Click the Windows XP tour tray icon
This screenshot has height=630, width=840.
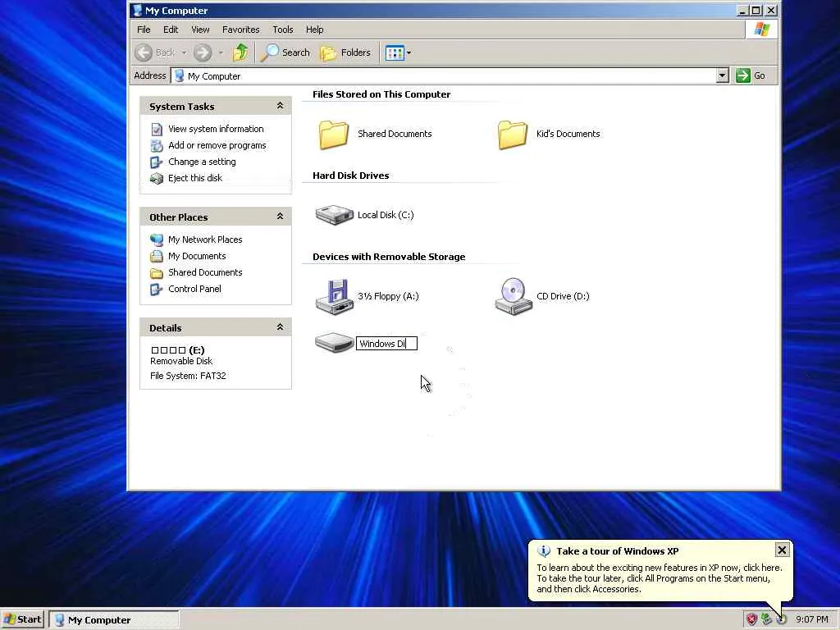point(782,620)
